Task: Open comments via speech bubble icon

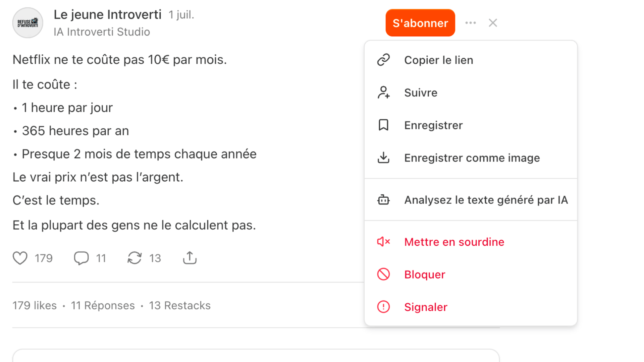Action: pos(81,258)
